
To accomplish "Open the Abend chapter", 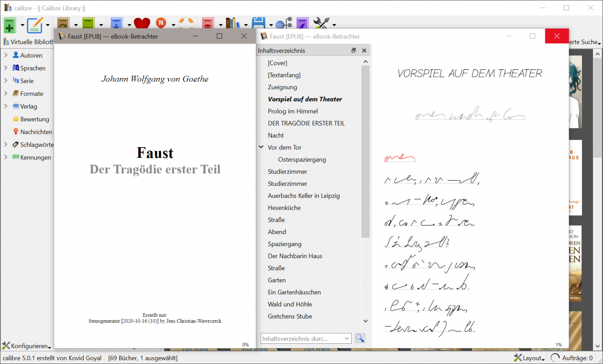I will [277, 231].
